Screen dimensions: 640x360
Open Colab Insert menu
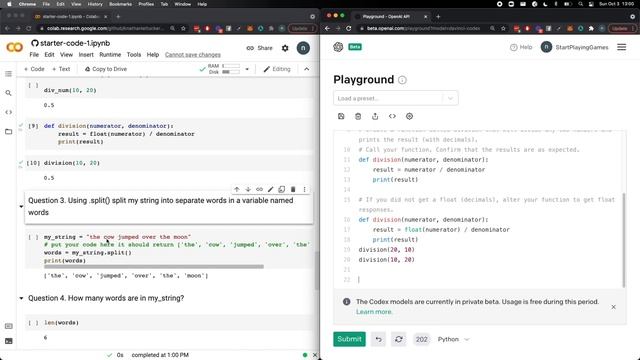(x=86, y=55)
